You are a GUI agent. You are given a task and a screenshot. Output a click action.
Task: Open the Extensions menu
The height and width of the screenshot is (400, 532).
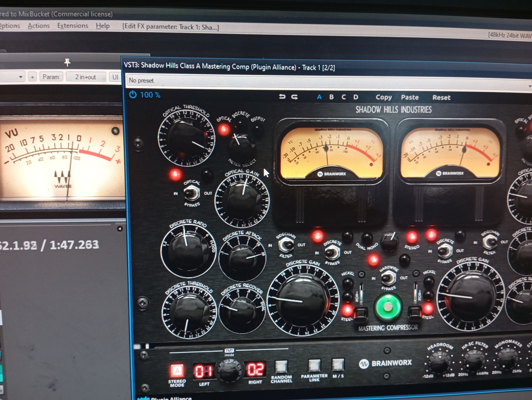point(73,25)
